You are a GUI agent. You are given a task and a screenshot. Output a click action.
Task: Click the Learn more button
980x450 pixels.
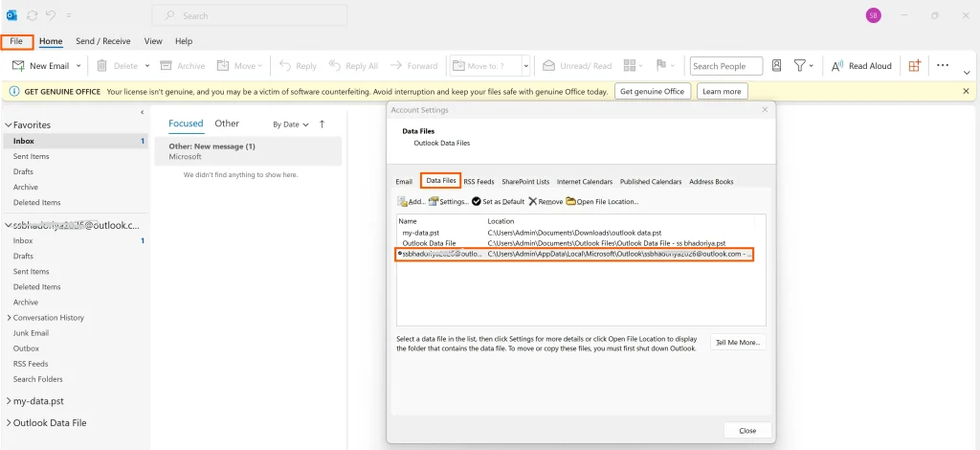coord(722,91)
